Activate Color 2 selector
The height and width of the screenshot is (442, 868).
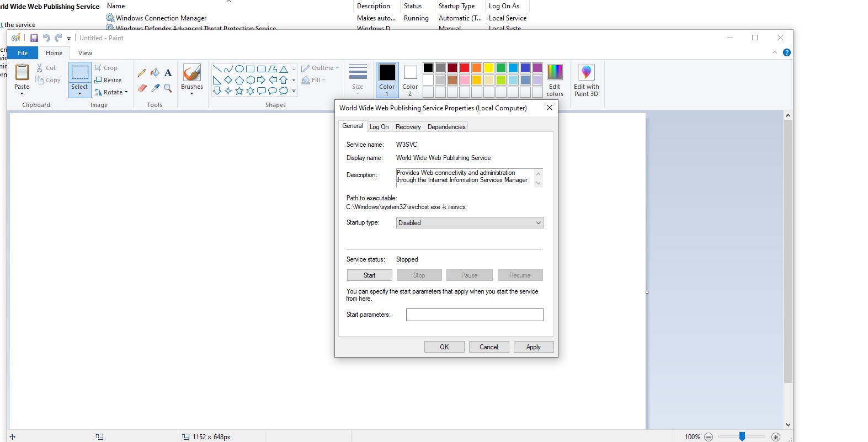[x=410, y=80]
